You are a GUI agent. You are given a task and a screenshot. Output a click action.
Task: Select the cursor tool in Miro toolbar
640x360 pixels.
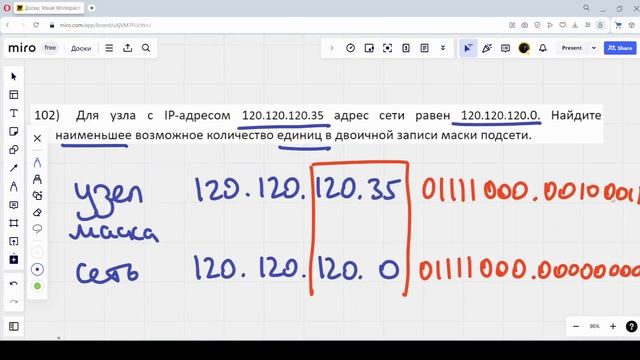[13, 76]
